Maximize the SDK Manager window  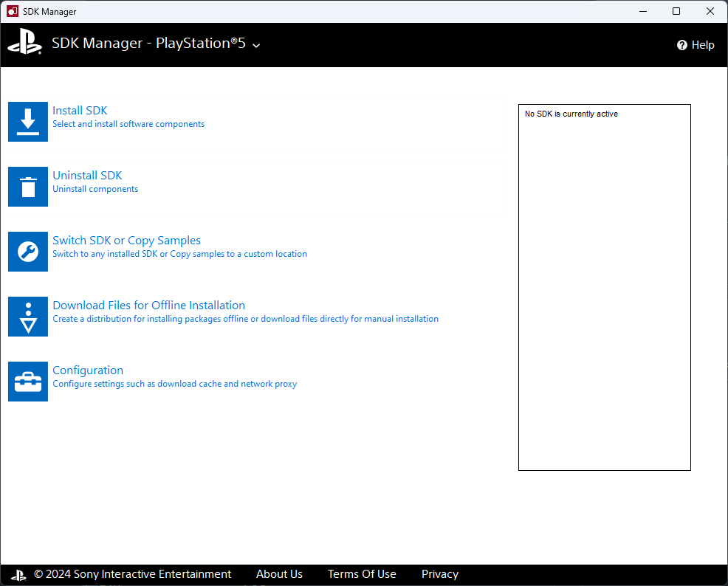click(676, 11)
